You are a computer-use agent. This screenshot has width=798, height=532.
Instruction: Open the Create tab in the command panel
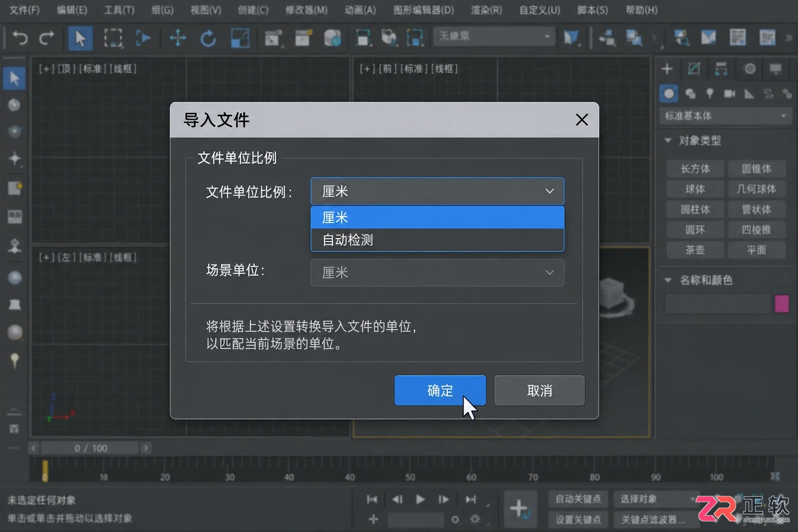[667, 69]
